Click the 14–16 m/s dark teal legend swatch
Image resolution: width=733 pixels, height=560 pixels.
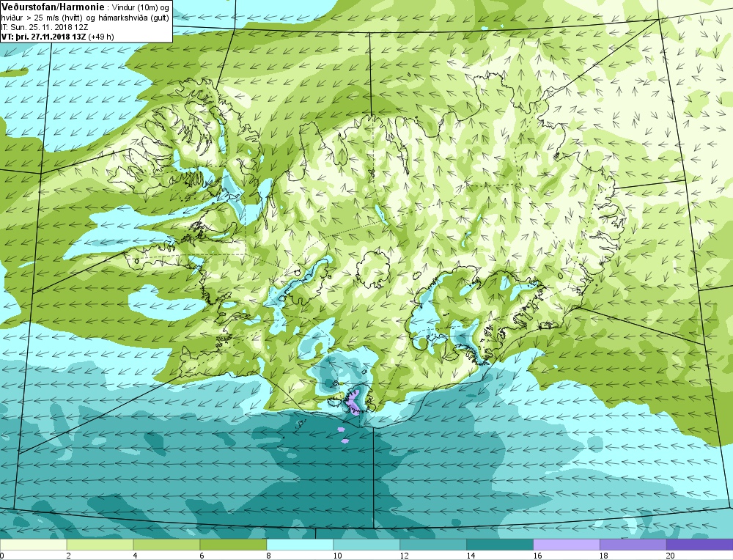[500, 545]
